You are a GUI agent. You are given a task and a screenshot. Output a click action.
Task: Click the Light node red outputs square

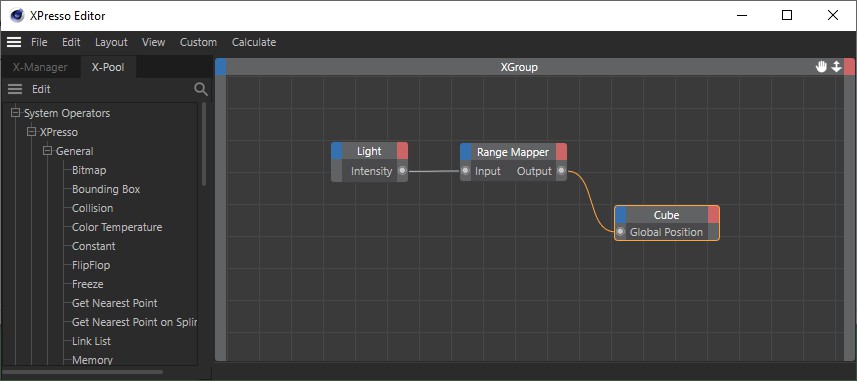(x=402, y=151)
